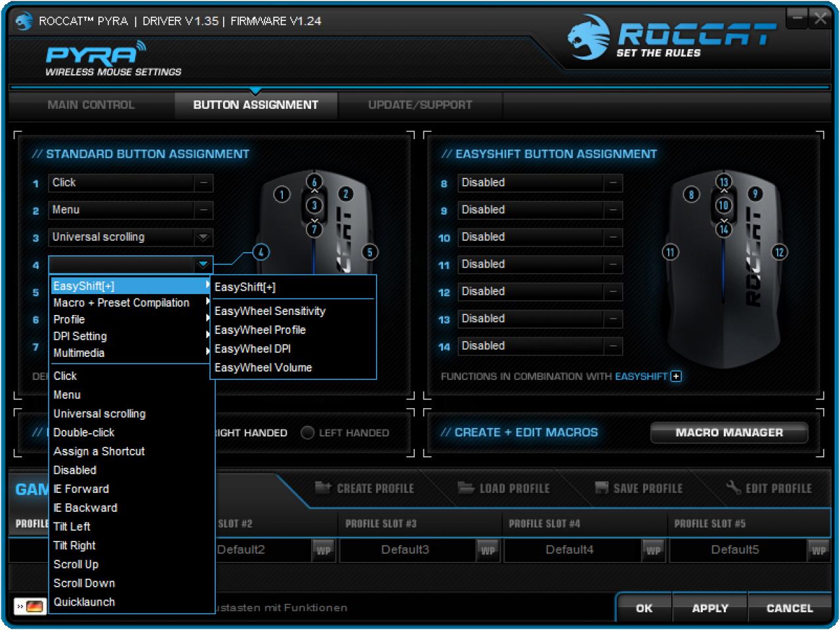The image size is (840, 630).
Task: Select EasyWheel Volume in submenu
Action: (293, 368)
